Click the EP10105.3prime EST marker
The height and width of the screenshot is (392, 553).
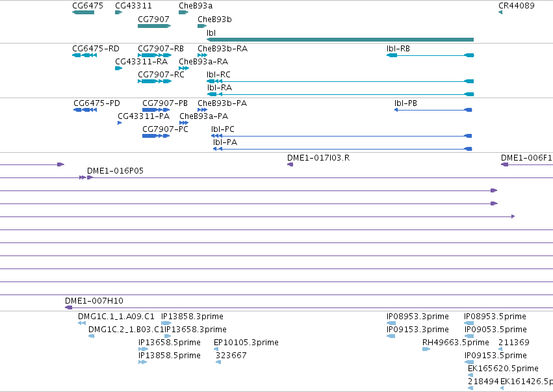point(216,349)
